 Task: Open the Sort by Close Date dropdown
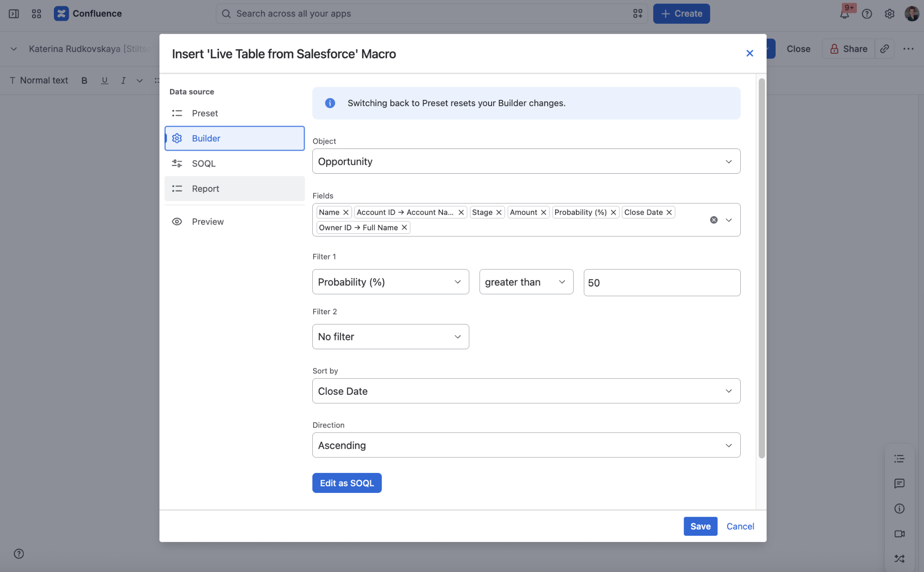(x=526, y=391)
